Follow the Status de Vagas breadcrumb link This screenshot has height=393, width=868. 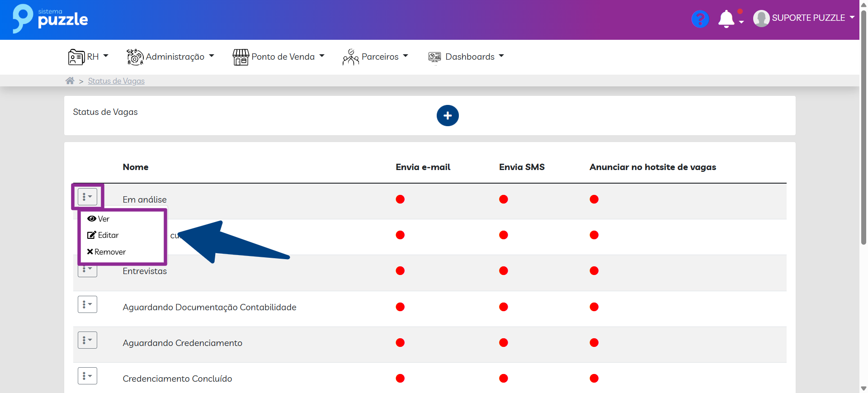point(116,81)
